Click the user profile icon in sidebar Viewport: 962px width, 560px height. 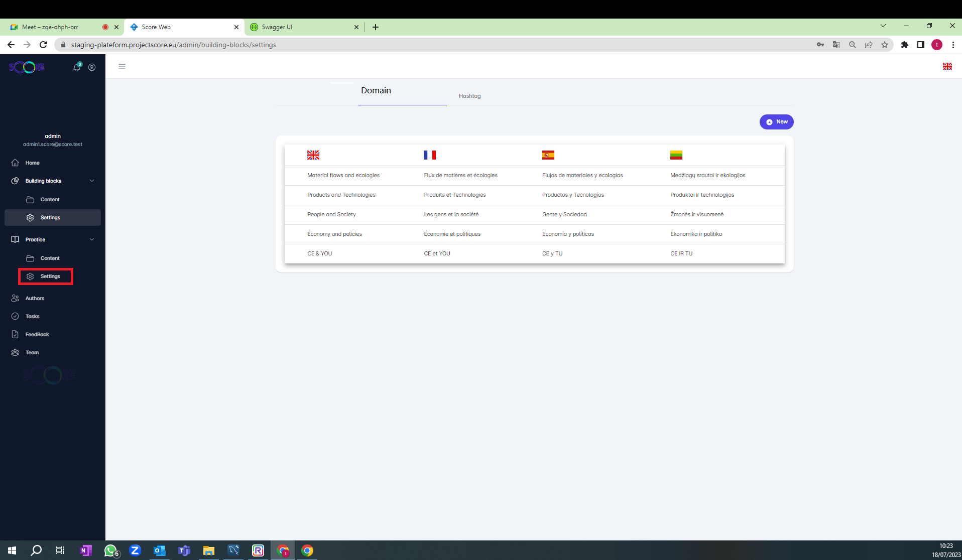tap(92, 67)
